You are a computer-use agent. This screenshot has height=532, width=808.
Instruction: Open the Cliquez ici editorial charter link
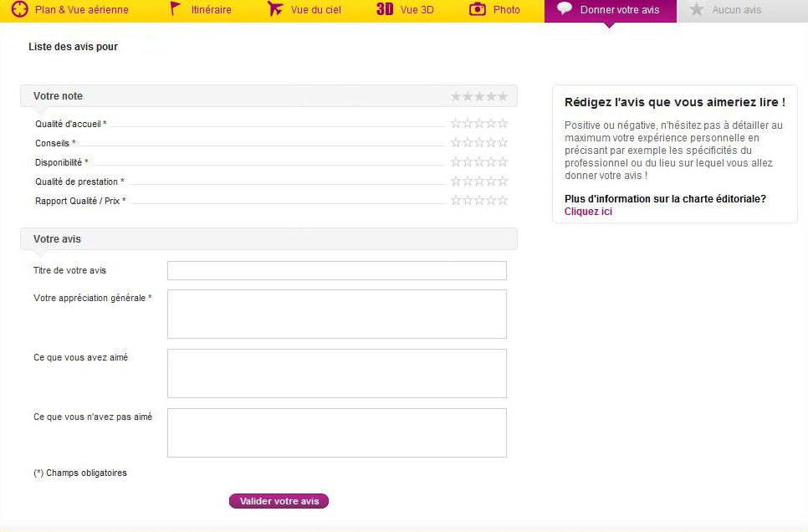(x=588, y=212)
